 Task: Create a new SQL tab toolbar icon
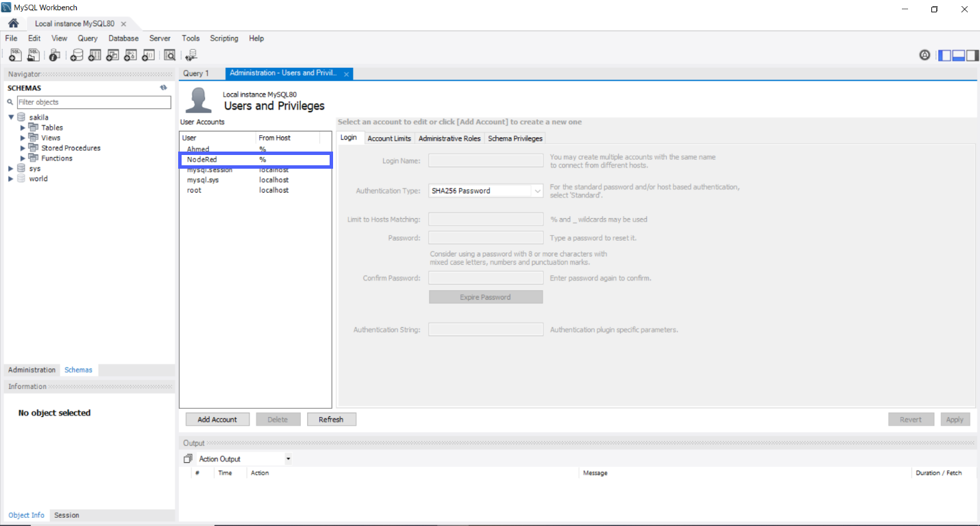pyautogui.click(x=15, y=56)
